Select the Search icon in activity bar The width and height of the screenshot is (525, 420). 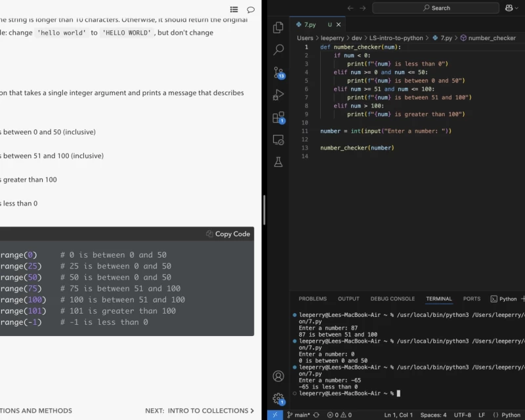(x=278, y=49)
